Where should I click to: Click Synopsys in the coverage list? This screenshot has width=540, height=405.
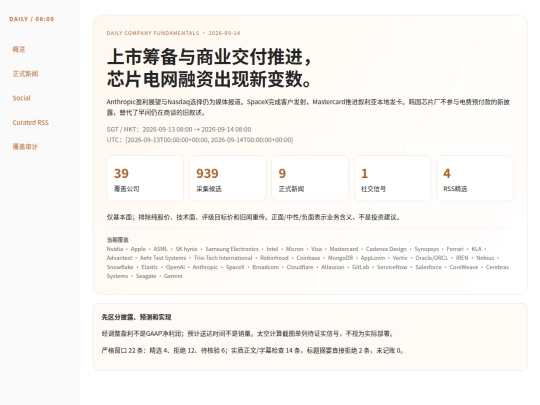click(426, 249)
